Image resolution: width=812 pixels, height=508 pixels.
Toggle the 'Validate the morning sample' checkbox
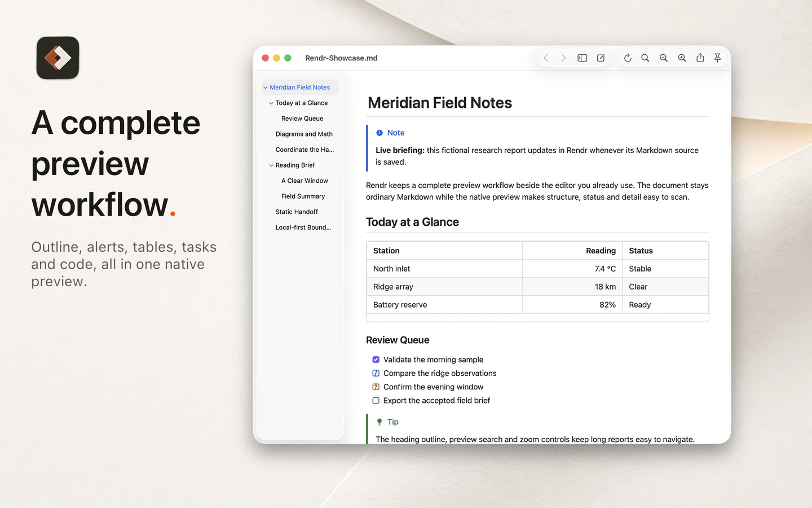376,360
